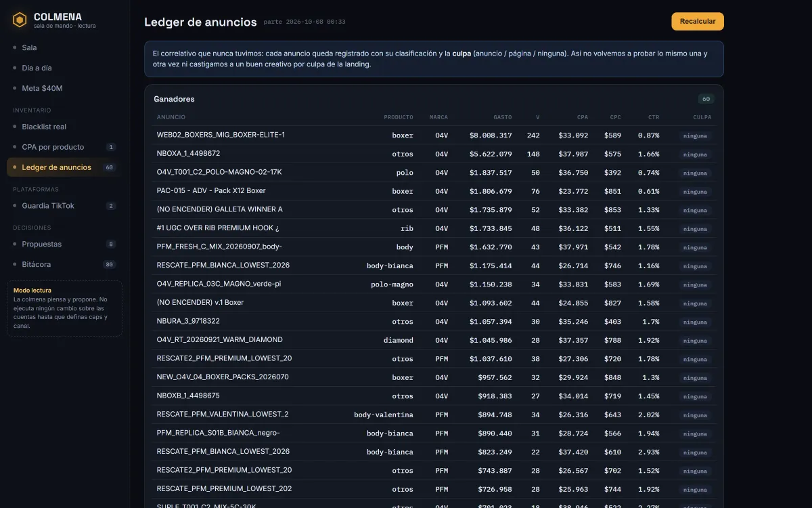Click the MARCA column header
Image resolution: width=812 pixels, height=508 pixels.
coord(438,117)
